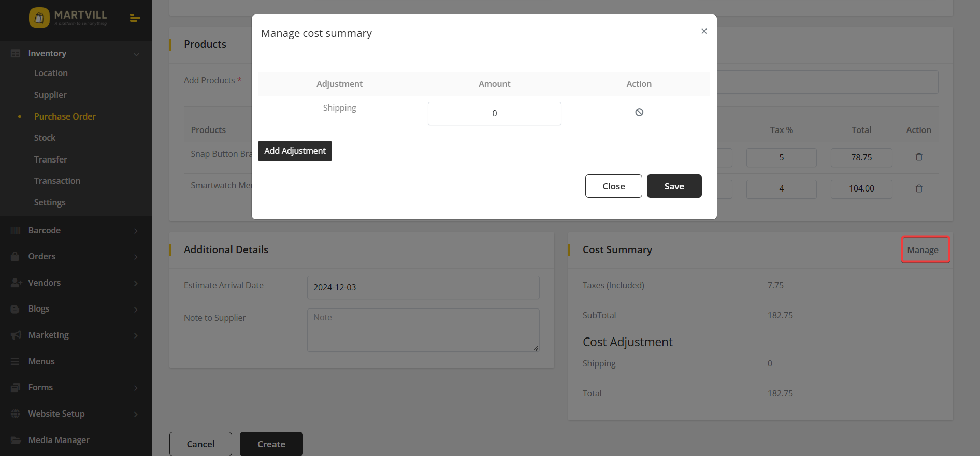Delete the Snap Button product row
Image resolution: width=980 pixels, height=456 pixels.
point(919,157)
